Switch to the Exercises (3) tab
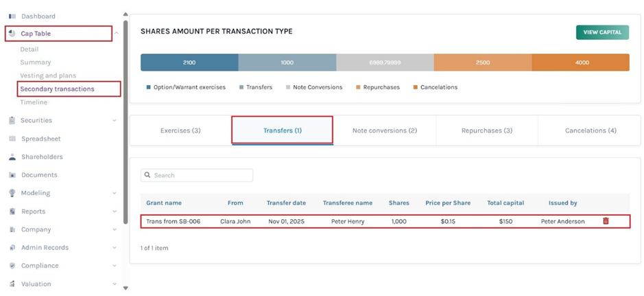The image size is (644, 296). [180, 130]
